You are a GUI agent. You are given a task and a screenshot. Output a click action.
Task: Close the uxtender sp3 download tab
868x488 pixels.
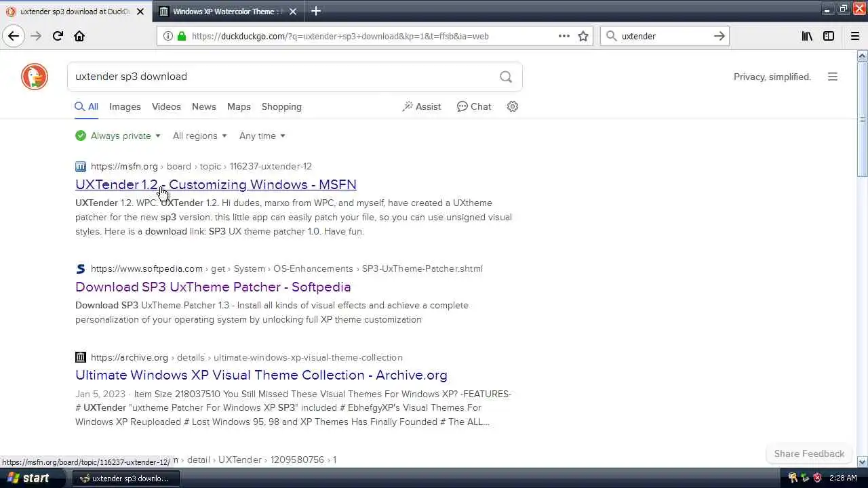click(140, 12)
